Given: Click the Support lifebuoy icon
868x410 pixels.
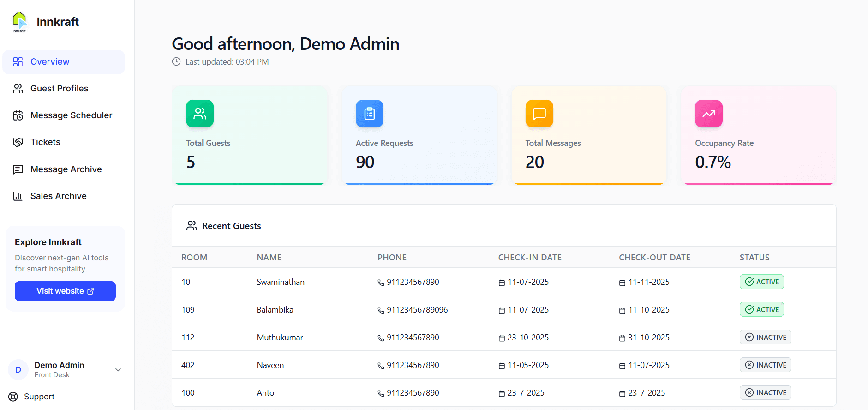Looking at the screenshot, I should click(13, 397).
